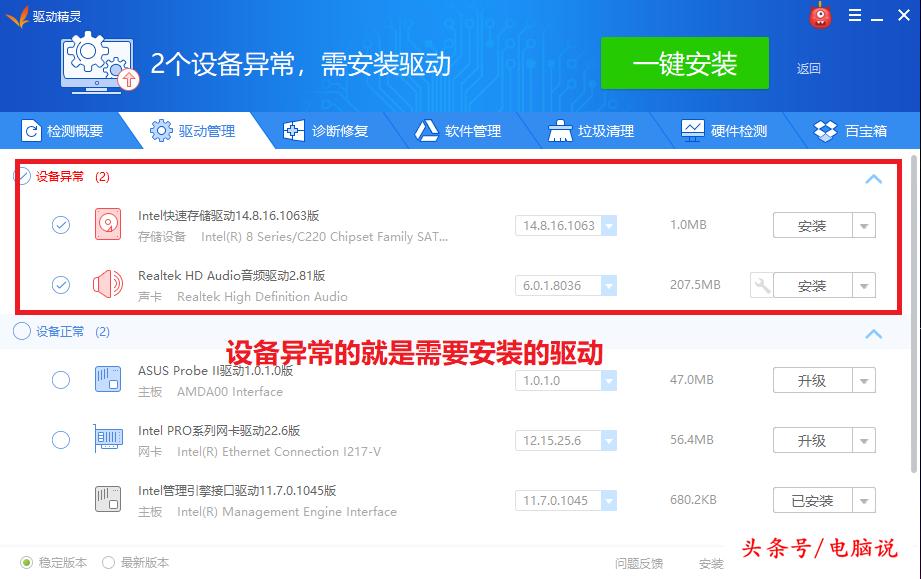
Task: Click the red mascot icon near window controls
Action: 821,16
